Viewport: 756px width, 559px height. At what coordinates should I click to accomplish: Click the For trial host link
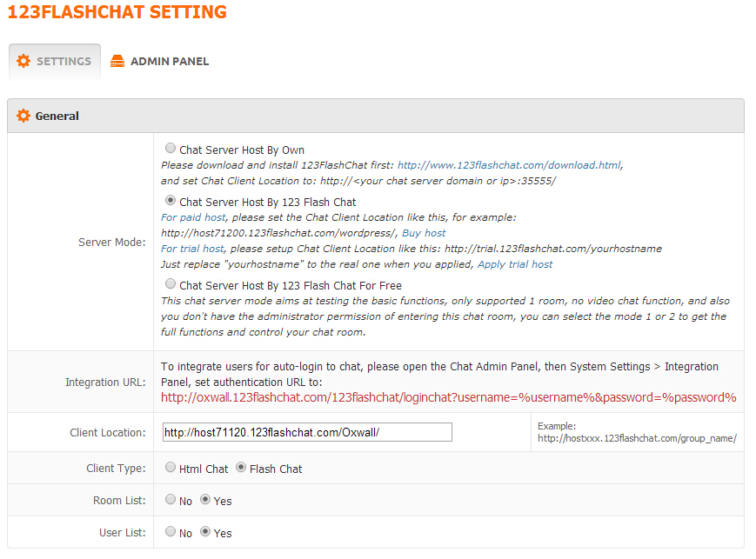(x=193, y=249)
